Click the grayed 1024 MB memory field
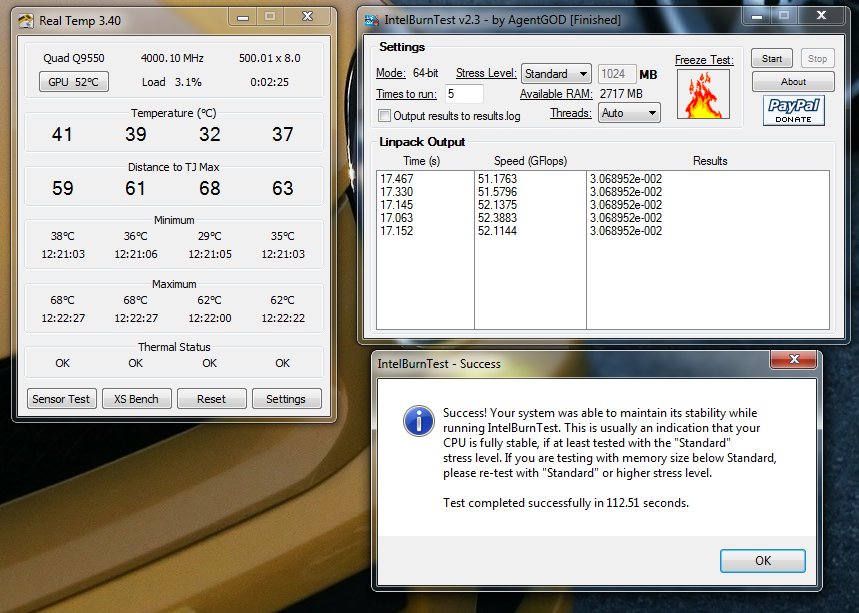 point(617,73)
